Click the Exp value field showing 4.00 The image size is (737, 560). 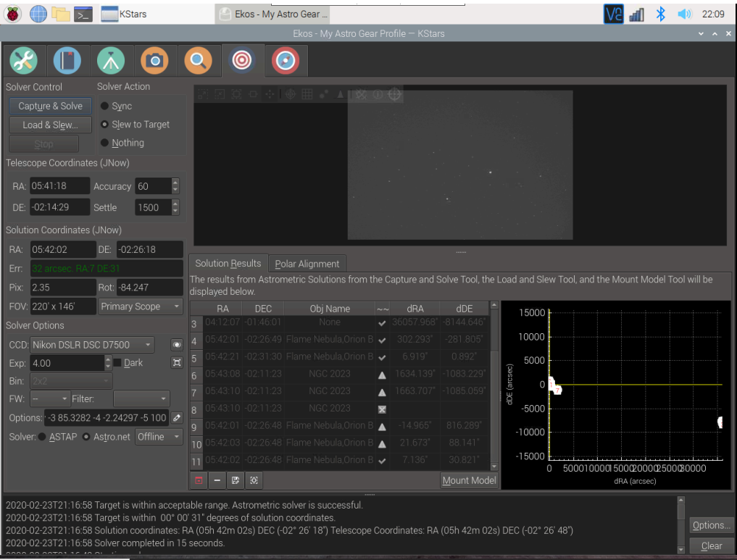tap(67, 363)
